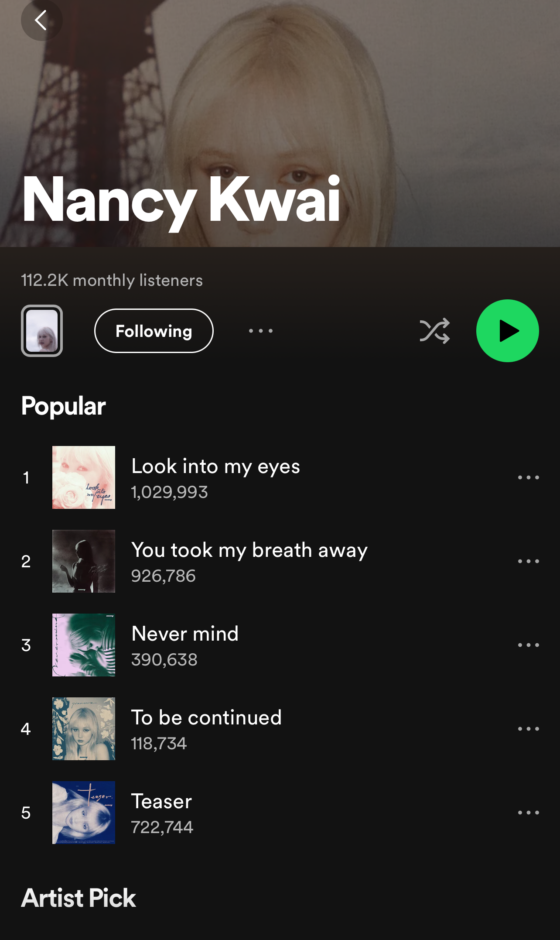The height and width of the screenshot is (940, 560).
Task: Play Nancy Kwai with the green button
Action: (507, 331)
